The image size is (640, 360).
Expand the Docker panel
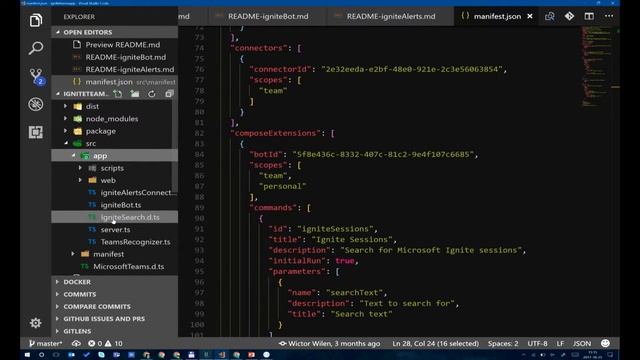pos(115,282)
